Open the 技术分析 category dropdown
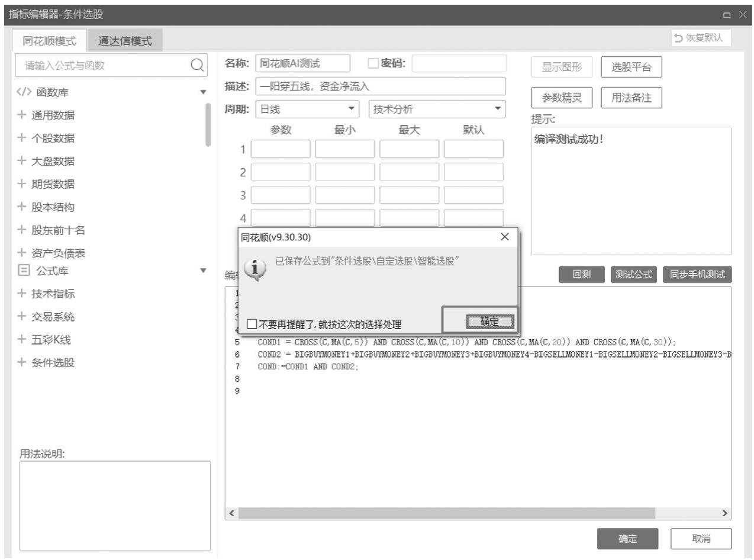Image resolution: width=754 pixels, height=560 pixels. [437, 109]
